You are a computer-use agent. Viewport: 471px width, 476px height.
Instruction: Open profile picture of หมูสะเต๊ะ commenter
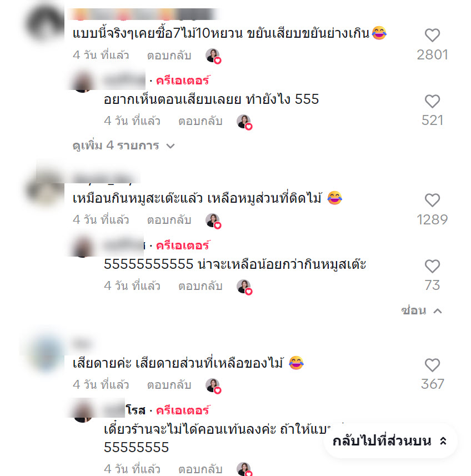click(44, 189)
